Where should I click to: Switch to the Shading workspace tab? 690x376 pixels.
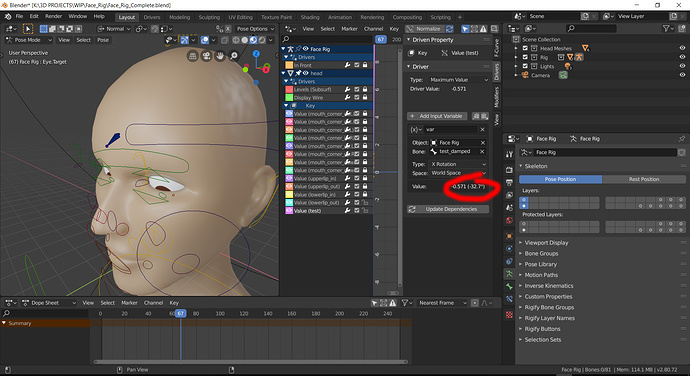[310, 17]
